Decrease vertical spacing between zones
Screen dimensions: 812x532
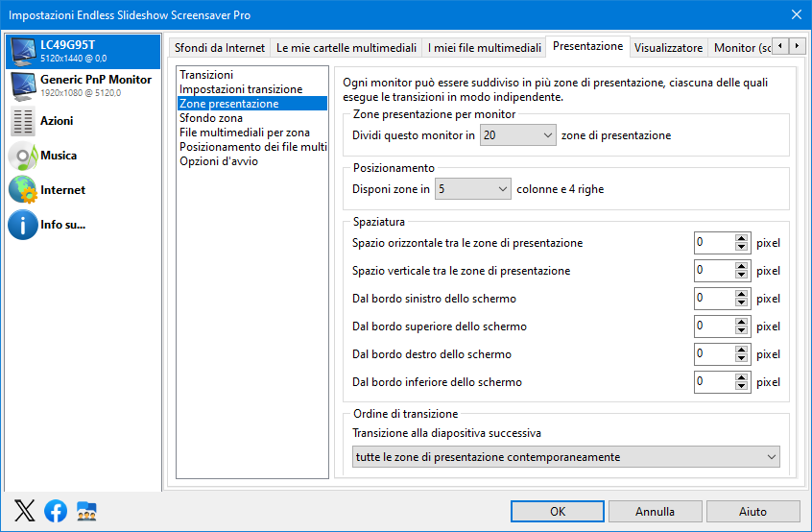coord(742,275)
